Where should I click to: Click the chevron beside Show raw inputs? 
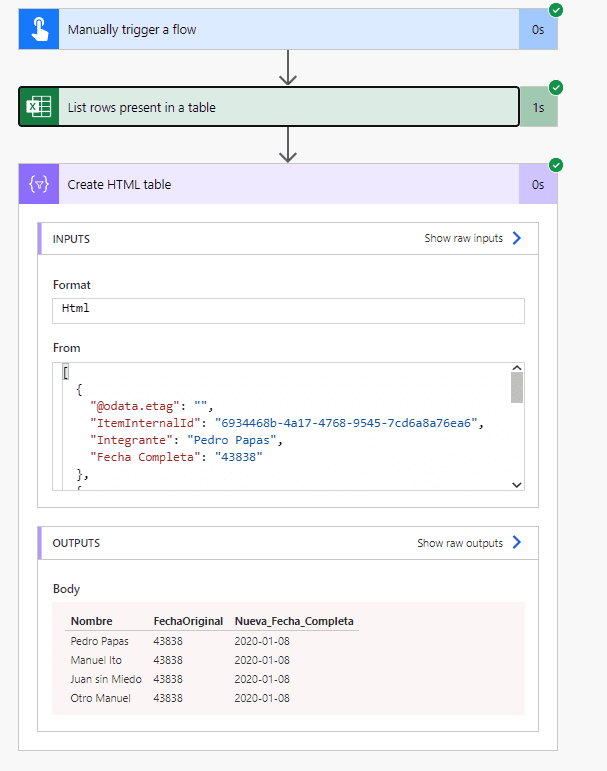[x=517, y=238]
